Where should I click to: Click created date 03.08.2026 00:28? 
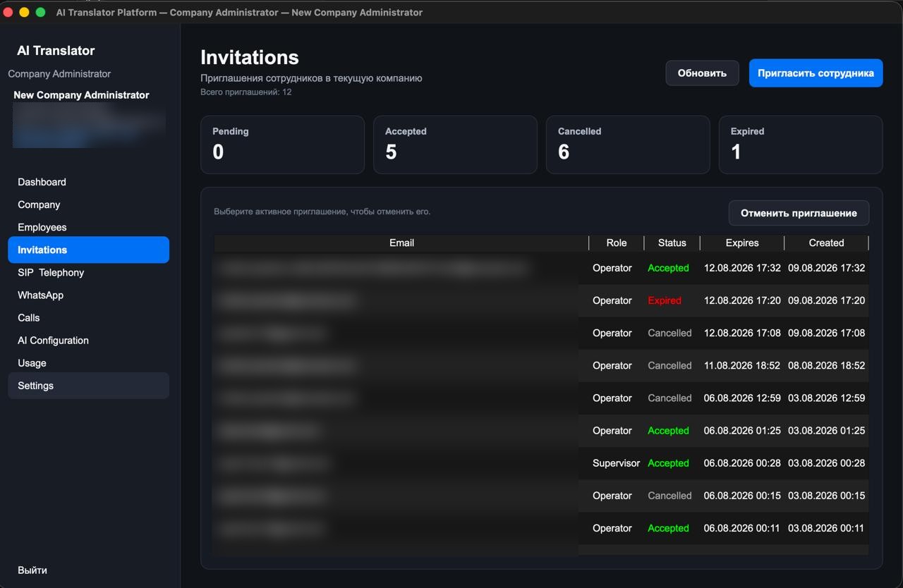[x=826, y=463]
